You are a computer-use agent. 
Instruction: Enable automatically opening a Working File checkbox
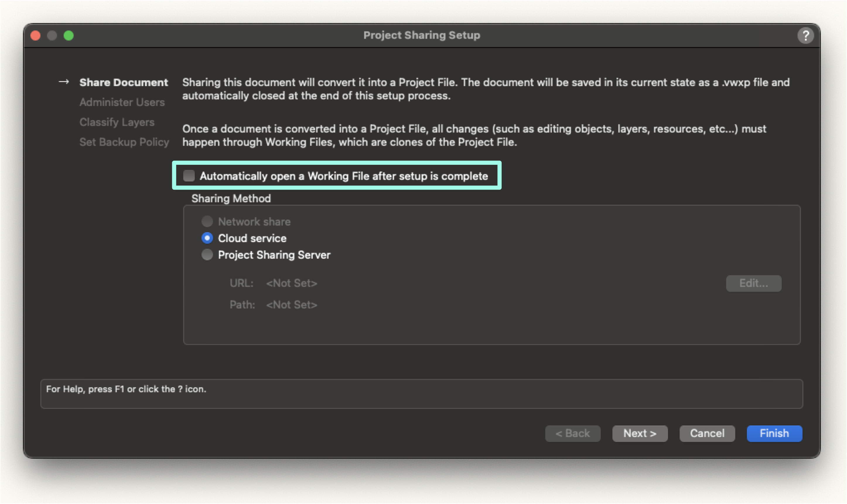[189, 176]
